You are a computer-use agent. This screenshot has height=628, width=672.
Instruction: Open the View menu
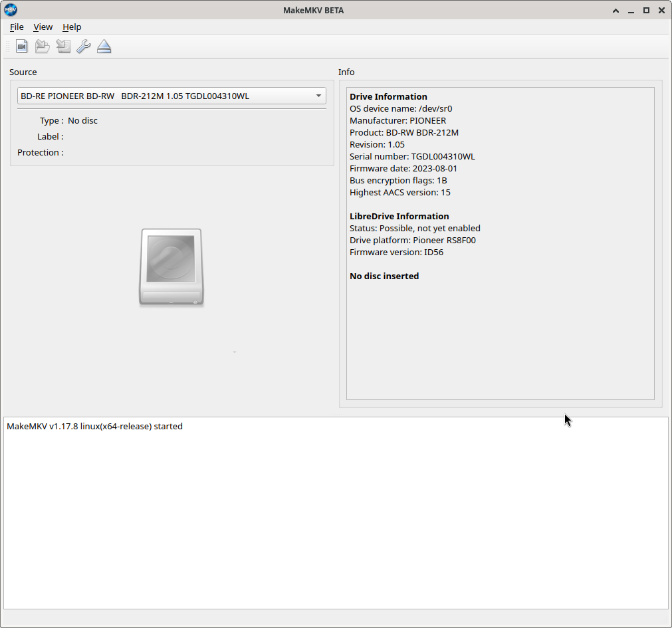pos(43,27)
